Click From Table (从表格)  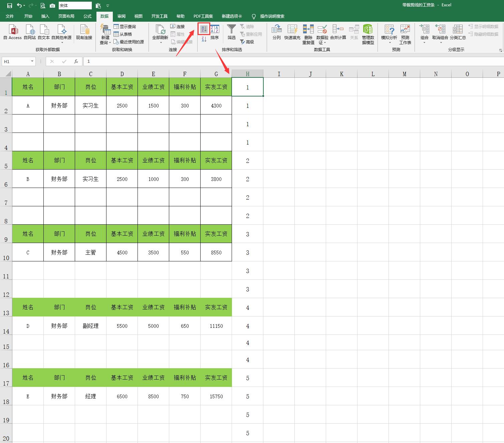pos(123,34)
